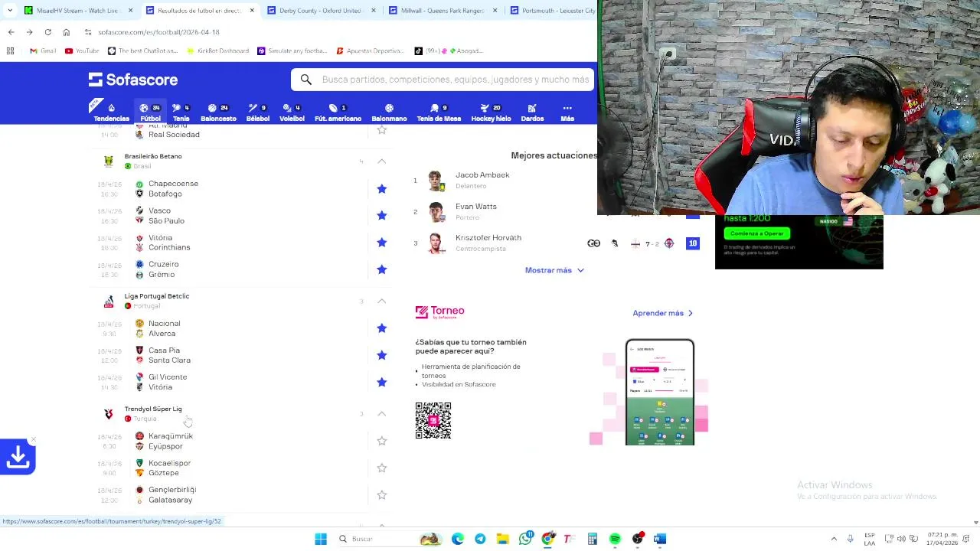Star the Gençlerbirliği vs Galatasaray match
Viewport: 980px width, 551px height.
[381, 495]
